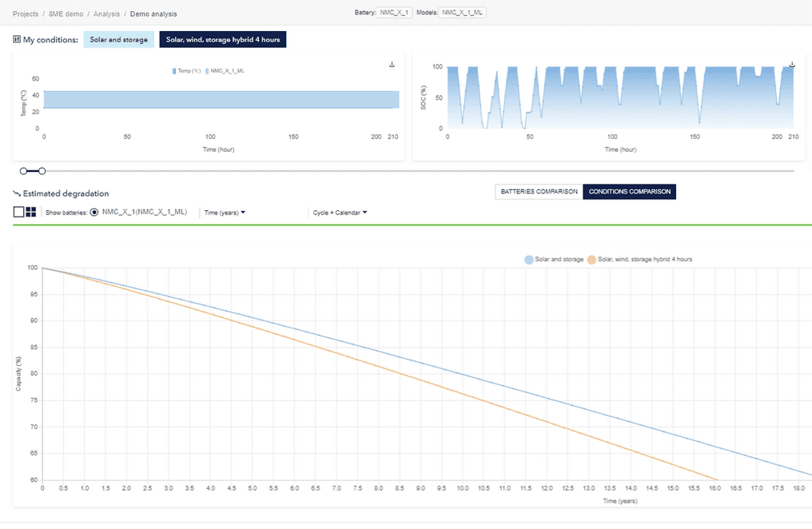Toggle the Solar, wind, storage hybrid legend entry
Viewport: 812px width, 529px height.
[590, 259]
